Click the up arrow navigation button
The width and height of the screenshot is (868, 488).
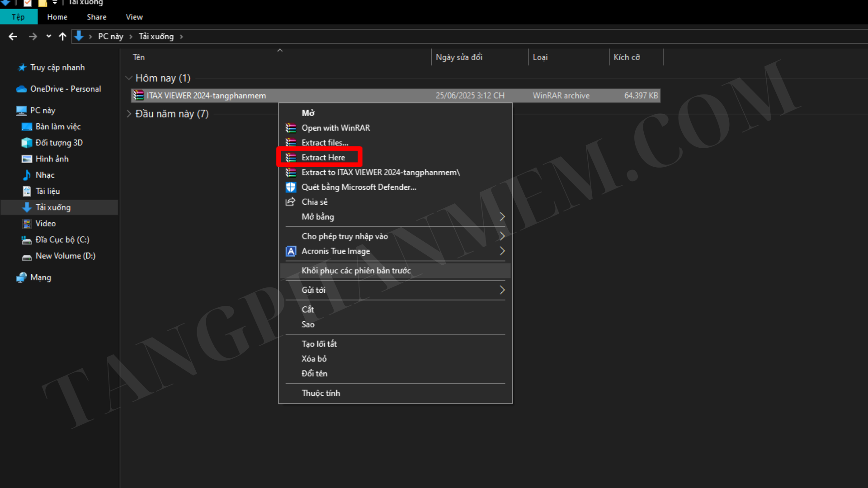click(62, 37)
